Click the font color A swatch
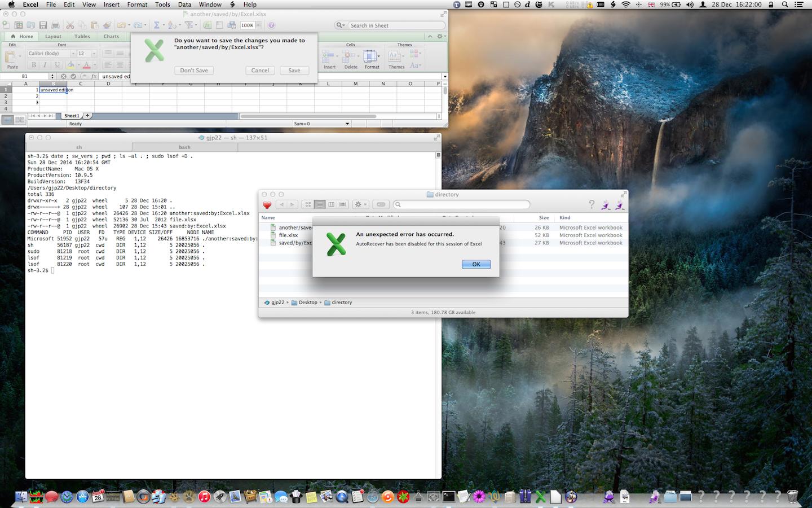 tap(86, 65)
